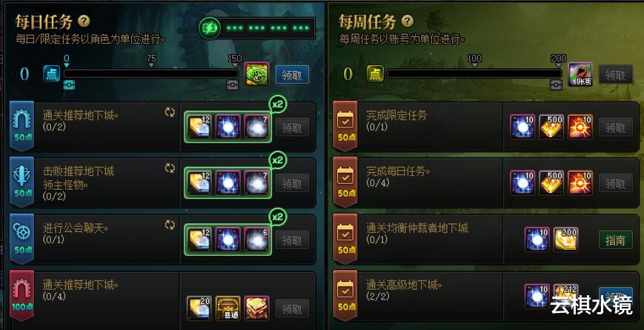This screenshot has width=644, height=330.
Task: Claim the 完成每日任务 weekly reward
Action: 615,183
